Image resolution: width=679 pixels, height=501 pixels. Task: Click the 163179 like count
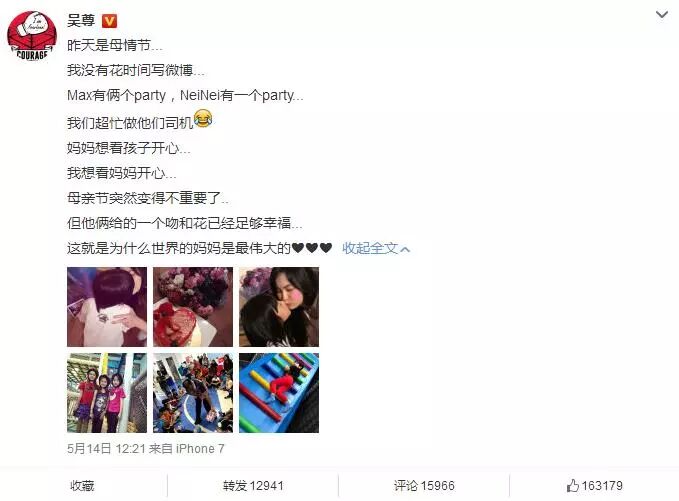click(x=602, y=486)
